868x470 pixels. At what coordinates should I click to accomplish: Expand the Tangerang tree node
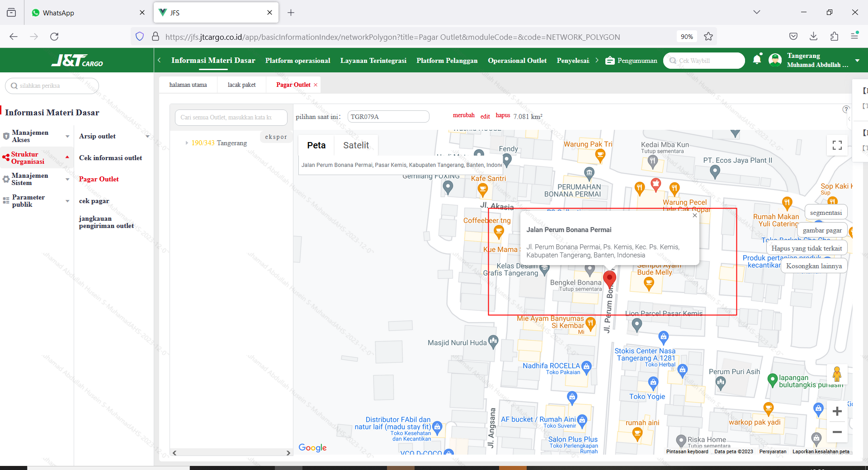[187, 143]
